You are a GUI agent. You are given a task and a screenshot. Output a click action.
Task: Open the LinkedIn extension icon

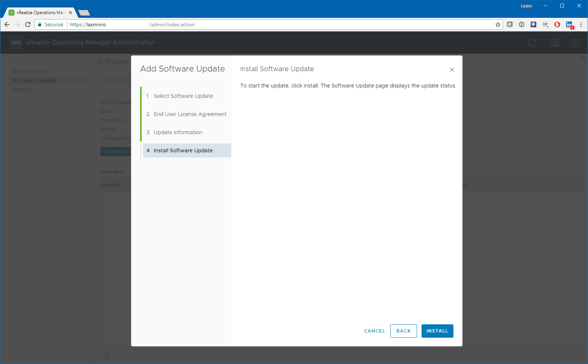(x=569, y=24)
